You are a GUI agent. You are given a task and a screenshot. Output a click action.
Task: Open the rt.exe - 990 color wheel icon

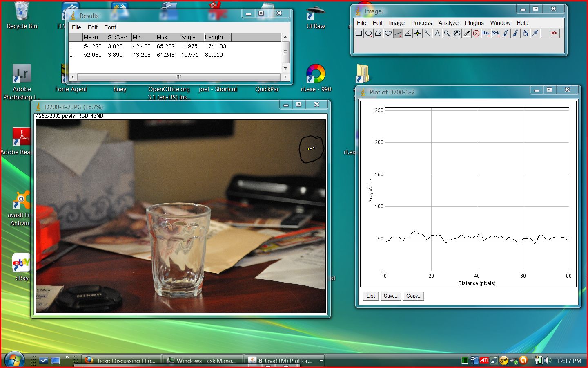[316, 79]
